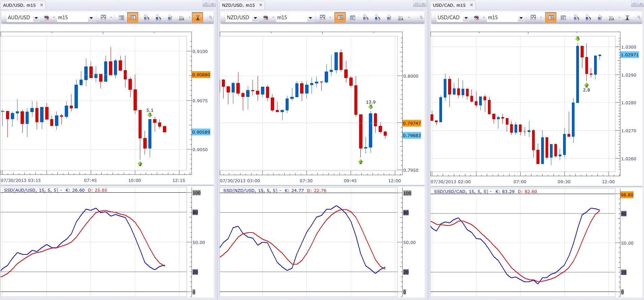
Task: Open the AUD/USD symbol dropdown
Action: coord(36,18)
